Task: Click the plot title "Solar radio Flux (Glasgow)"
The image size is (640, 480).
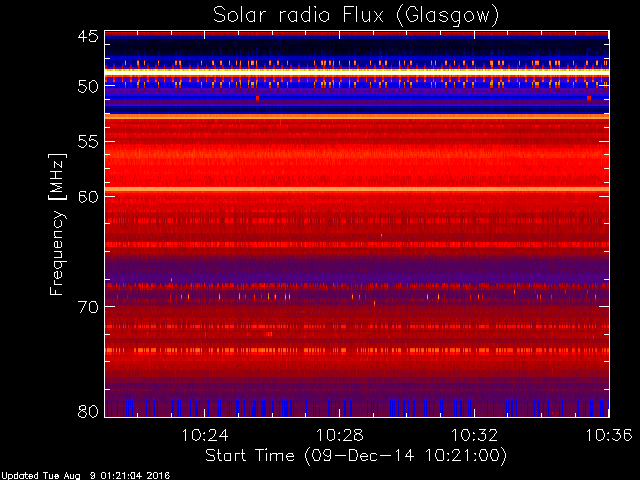Action: point(356,16)
